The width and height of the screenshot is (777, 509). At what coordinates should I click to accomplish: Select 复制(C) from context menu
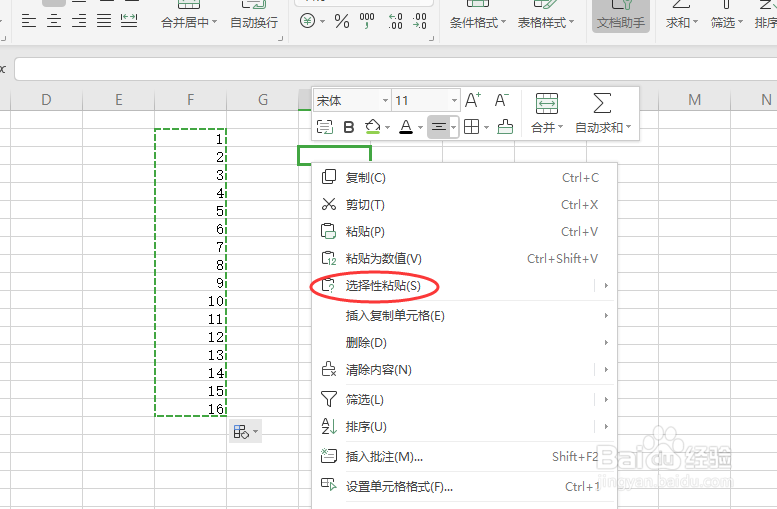click(464, 177)
